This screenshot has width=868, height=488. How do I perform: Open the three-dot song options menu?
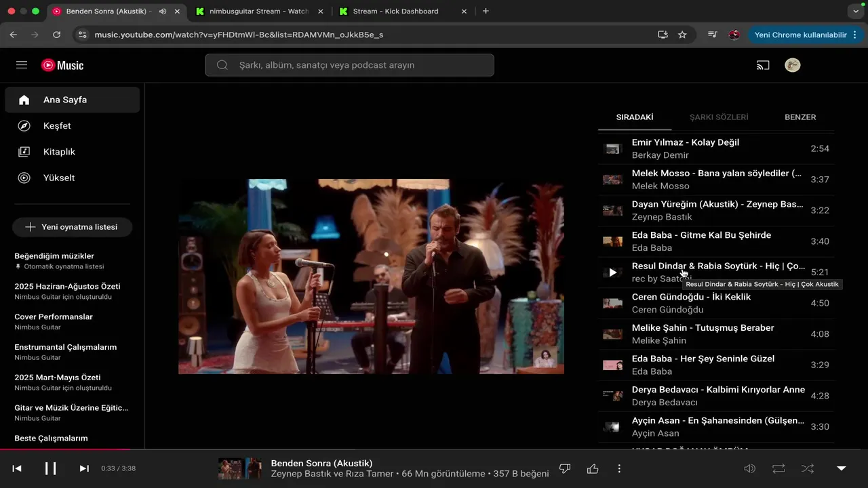click(x=619, y=468)
